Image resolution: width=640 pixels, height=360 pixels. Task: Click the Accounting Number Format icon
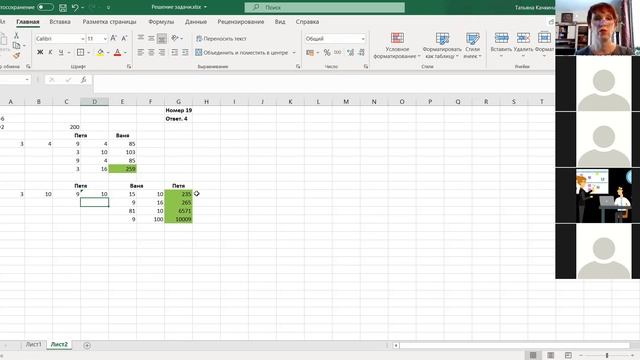point(310,52)
